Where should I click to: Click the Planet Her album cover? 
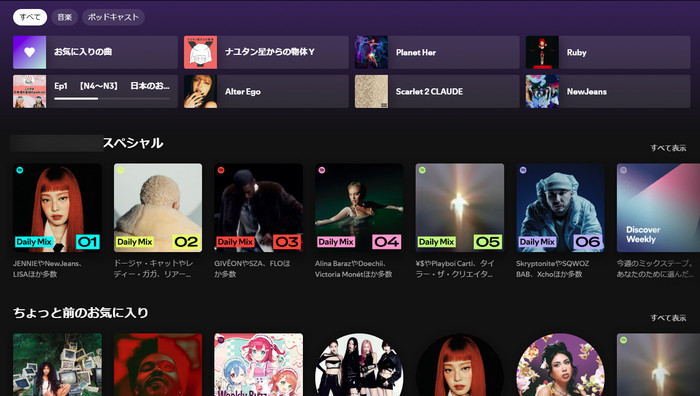point(371,52)
